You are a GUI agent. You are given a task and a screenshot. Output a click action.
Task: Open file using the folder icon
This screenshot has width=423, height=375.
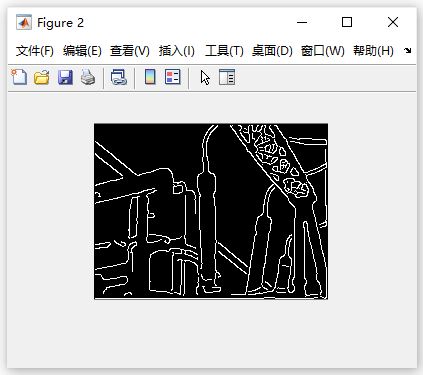pyautogui.click(x=42, y=77)
